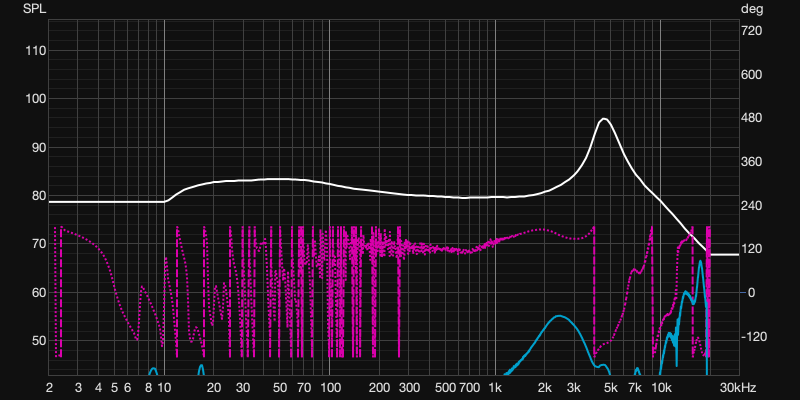Select the 200 Hz frequency axis label
The image size is (800, 400).
coord(379,387)
